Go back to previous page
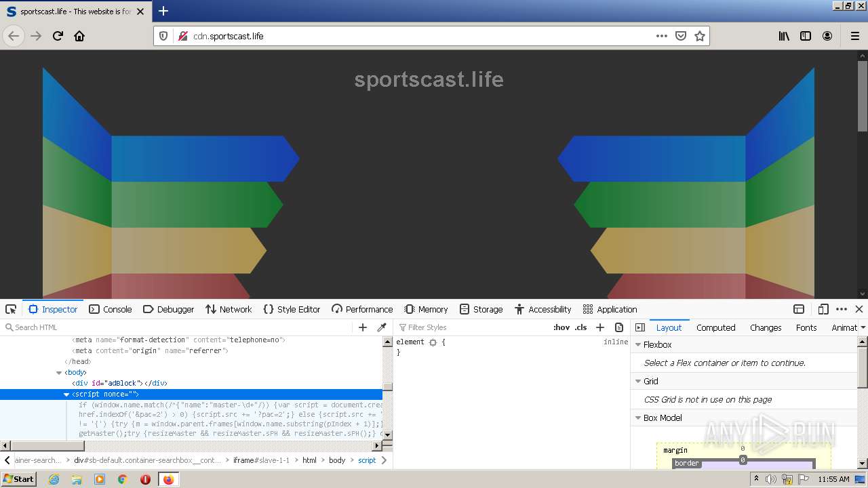This screenshot has height=488, width=868. tap(14, 36)
